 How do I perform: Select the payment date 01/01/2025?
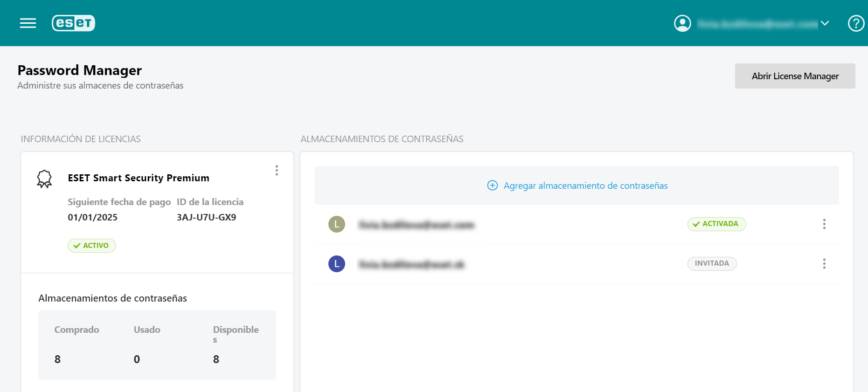pos(92,217)
